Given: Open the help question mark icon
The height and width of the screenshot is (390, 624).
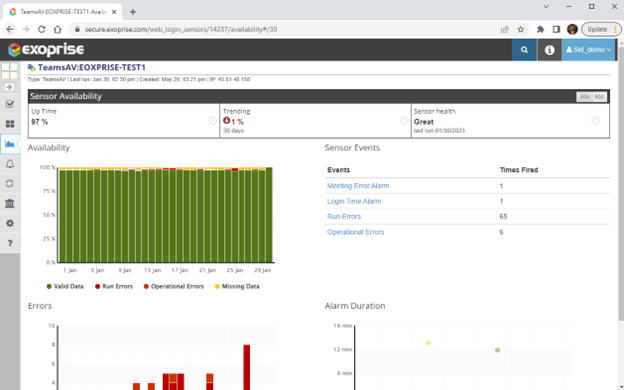Looking at the screenshot, I should pyautogui.click(x=10, y=243).
